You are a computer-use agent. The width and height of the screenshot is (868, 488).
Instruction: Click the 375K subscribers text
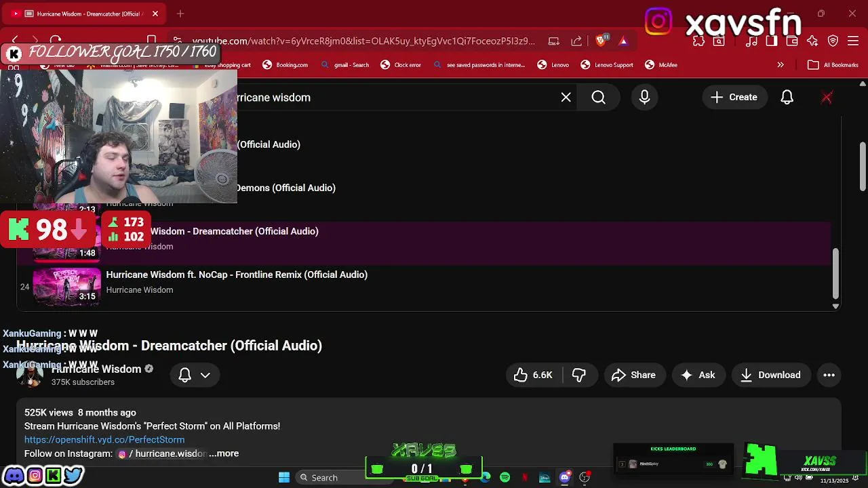pos(83,382)
